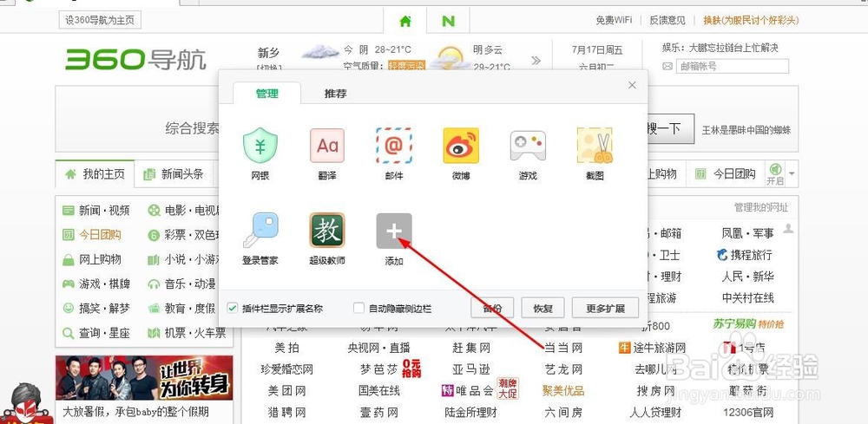Expand weather forecast with double chevron
Image resolution: width=868 pixels, height=424 pixels.
pos(536,60)
